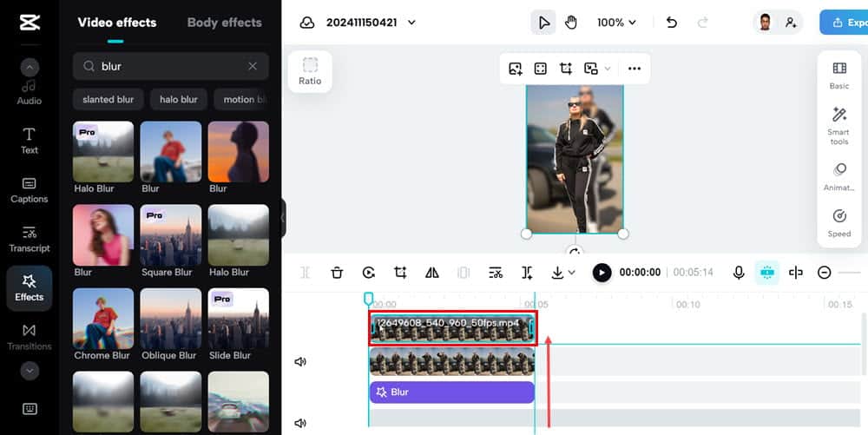Choose the Oblique Blur effect thumbnail
The height and width of the screenshot is (435, 868).
[170, 319]
